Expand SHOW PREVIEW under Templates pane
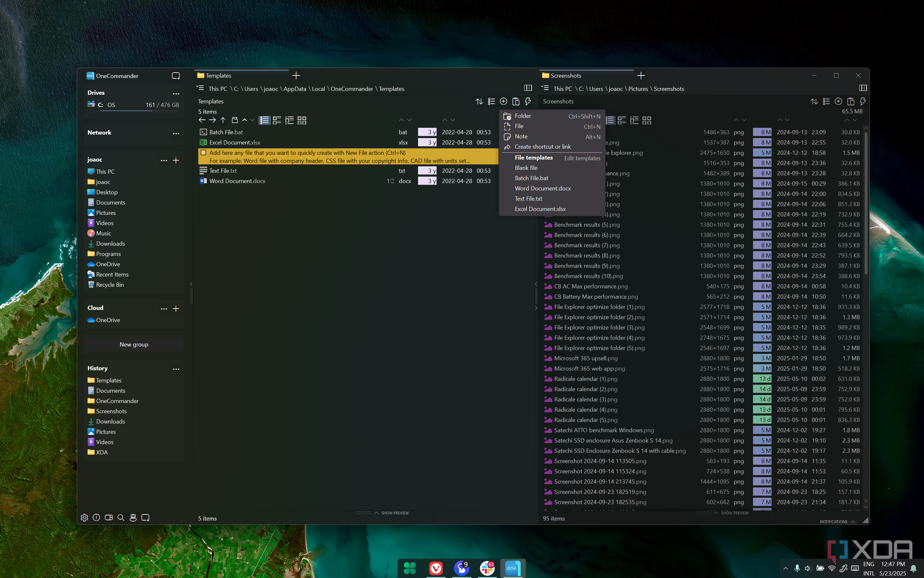Image resolution: width=924 pixels, height=578 pixels. [x=391, y=513]
